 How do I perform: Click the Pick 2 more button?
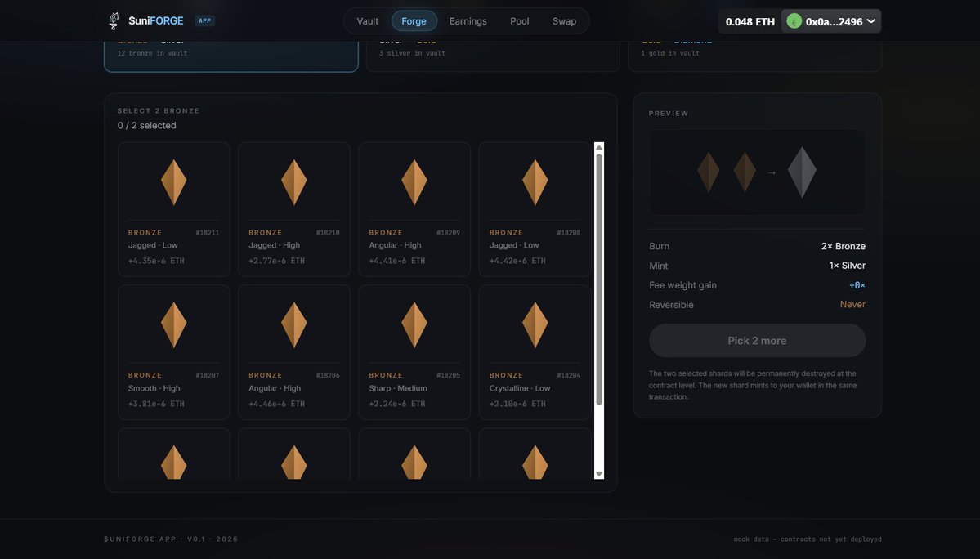click(757, 341)
